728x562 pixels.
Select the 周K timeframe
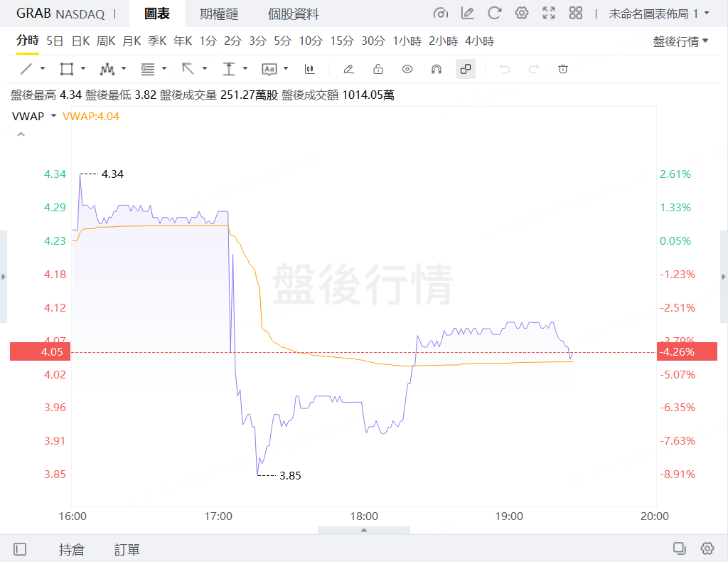[106, 41]
